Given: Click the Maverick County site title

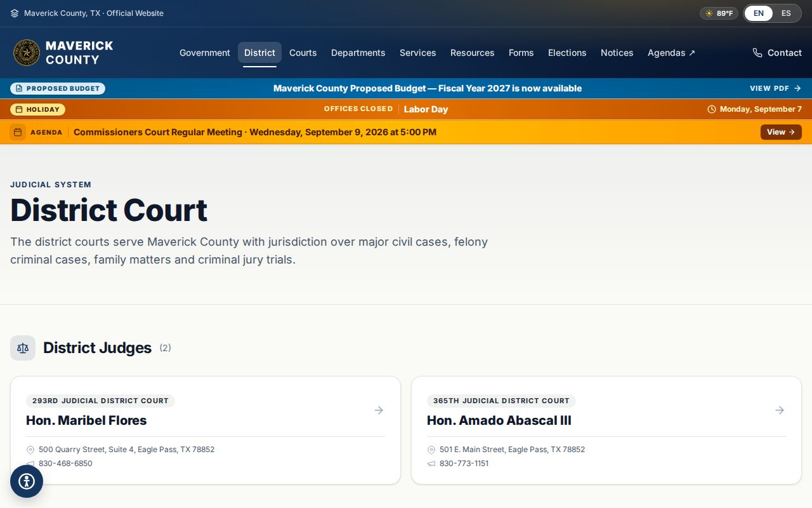Looking at the screenshot, I should (x=79, y=53).
